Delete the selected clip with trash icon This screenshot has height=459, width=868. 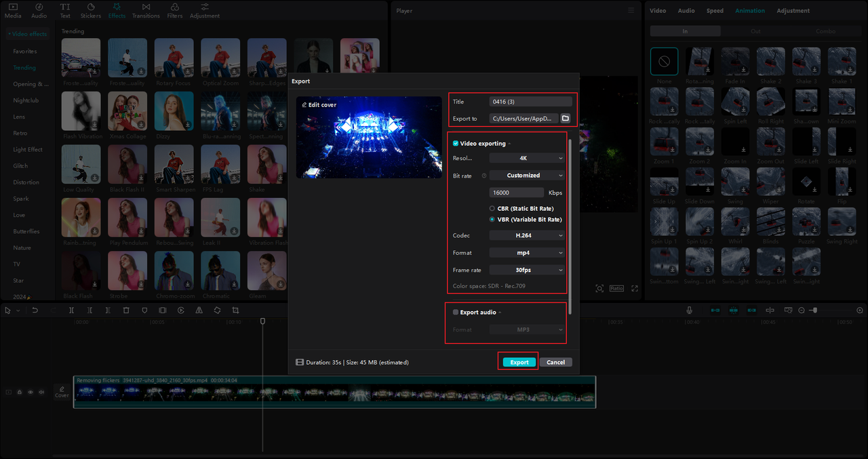126,310
